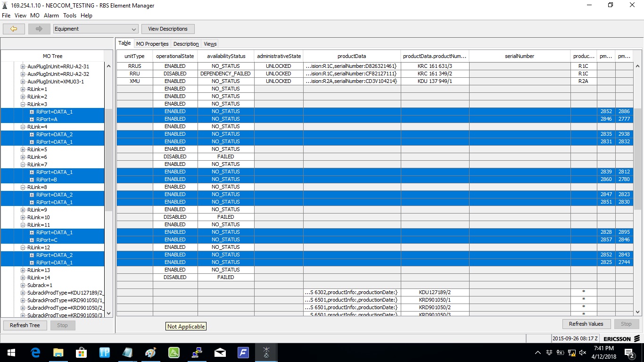Image resolution: width=644 pixels, height=362 pixels.
Task: Click the table scrollbar down arrow
Action: point(638,312)
